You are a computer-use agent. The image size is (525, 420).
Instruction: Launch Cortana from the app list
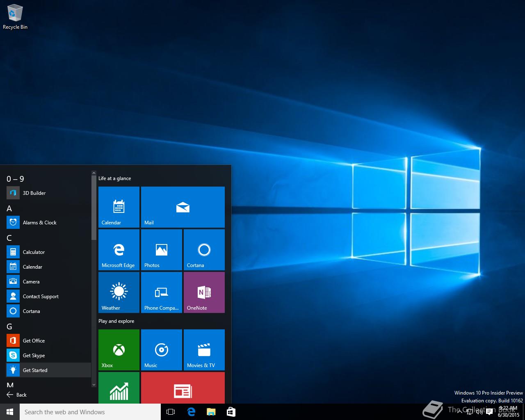(48, 311)
